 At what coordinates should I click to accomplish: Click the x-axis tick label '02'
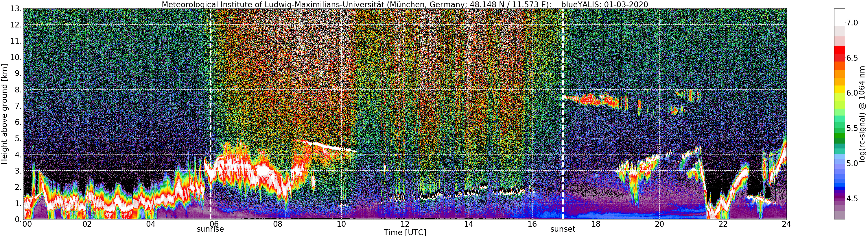[x=87, y=224]
